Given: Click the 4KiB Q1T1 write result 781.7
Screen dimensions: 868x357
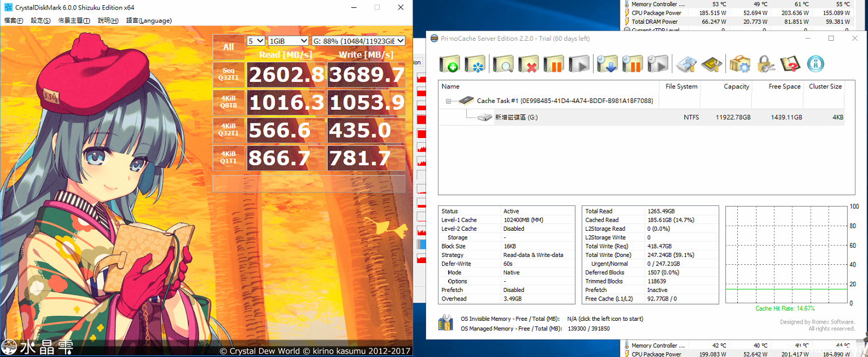Looking at the screenshot, I should [366, 158].
